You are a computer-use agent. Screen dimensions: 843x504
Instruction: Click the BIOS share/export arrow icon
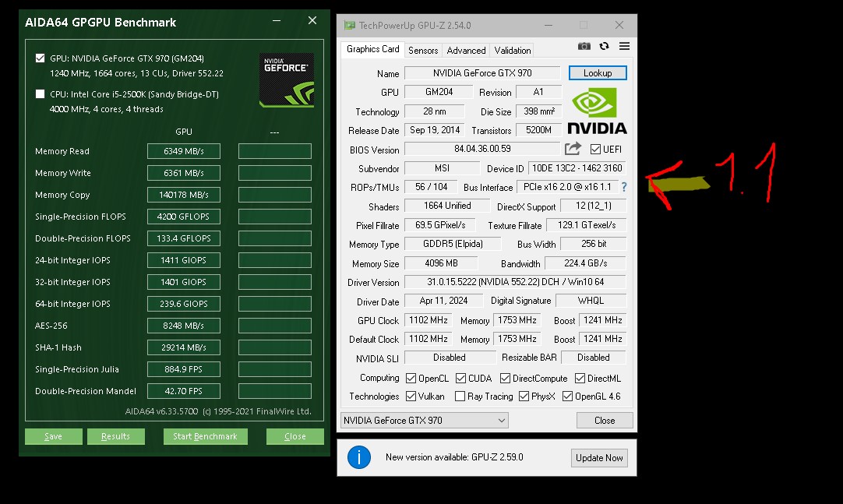pyautogui.click(x=573, y=148)
